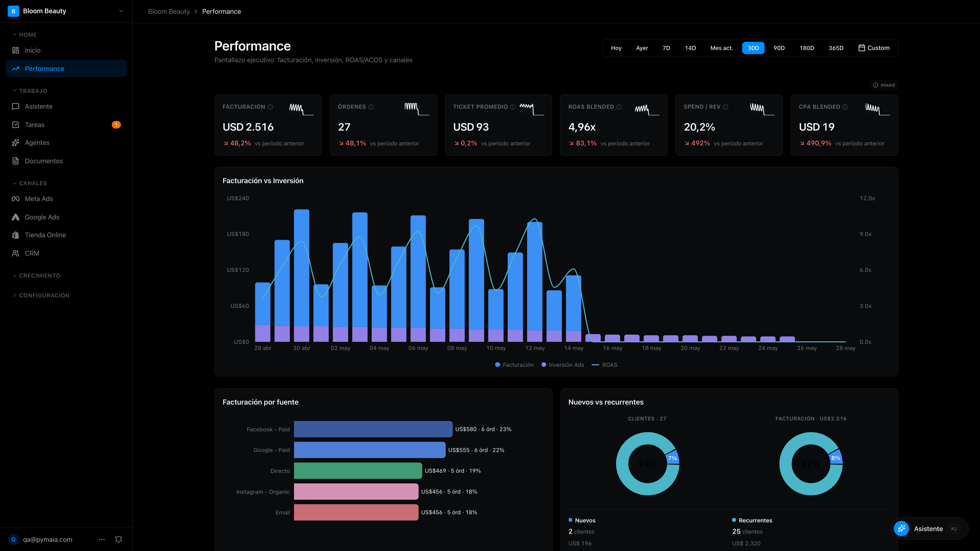
Task: Open the Tienda Online shop icon
Action: click(16, 235)
